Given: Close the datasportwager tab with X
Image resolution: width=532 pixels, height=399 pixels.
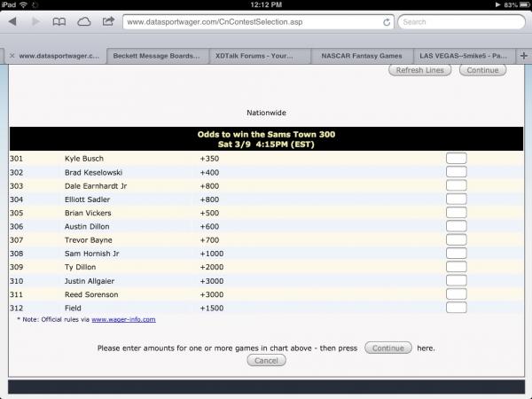Looking at the screenshot, I should 12,55.
